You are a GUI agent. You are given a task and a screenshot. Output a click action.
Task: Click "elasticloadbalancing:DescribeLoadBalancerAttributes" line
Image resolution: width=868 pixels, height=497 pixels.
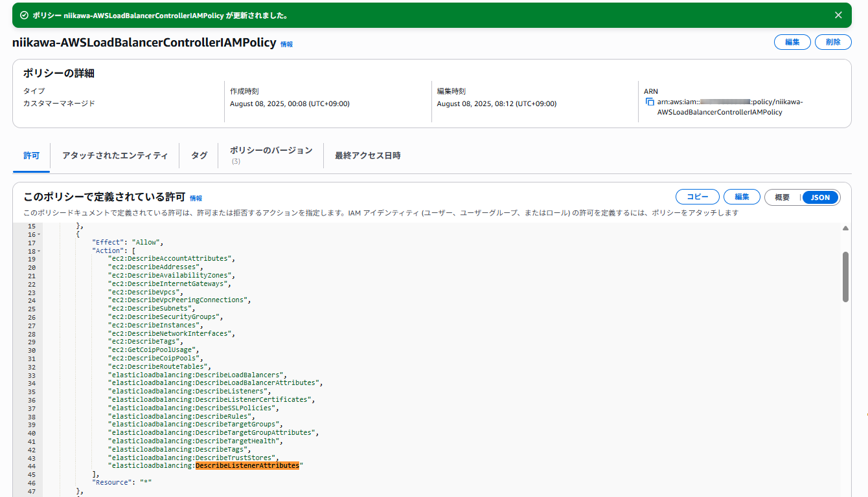click(x=215, y=383)
